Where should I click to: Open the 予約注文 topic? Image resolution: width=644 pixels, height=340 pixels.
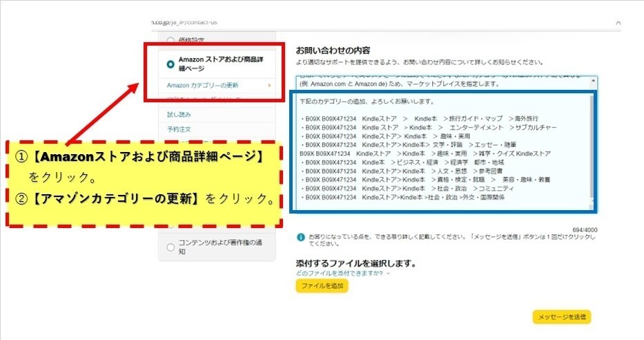(x=179, y=129)
